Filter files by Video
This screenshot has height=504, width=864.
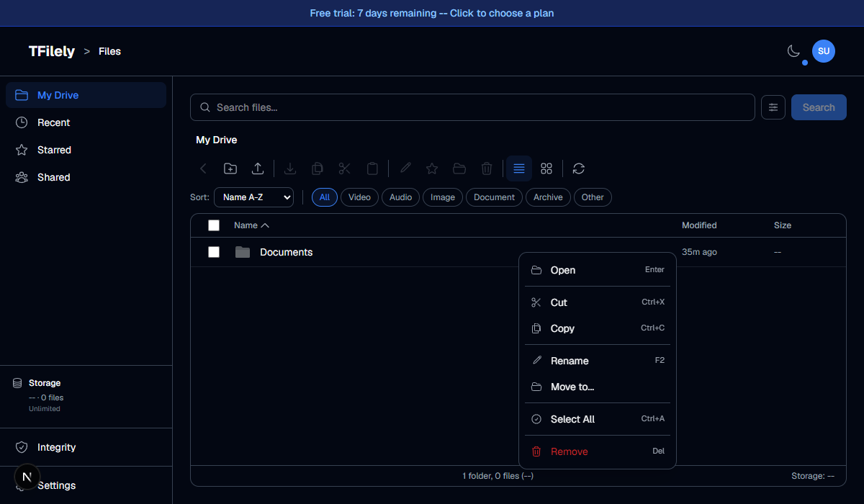[x=359, y=197]
